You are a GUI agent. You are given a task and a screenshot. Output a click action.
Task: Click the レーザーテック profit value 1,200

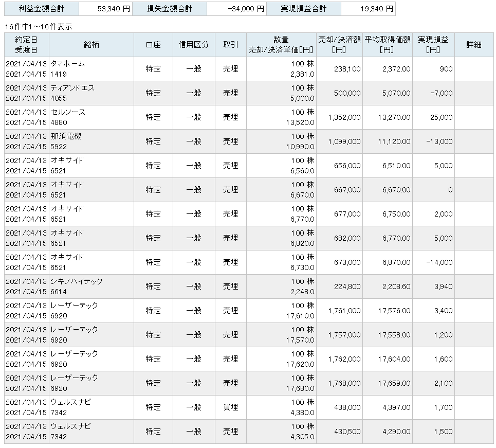443,335
